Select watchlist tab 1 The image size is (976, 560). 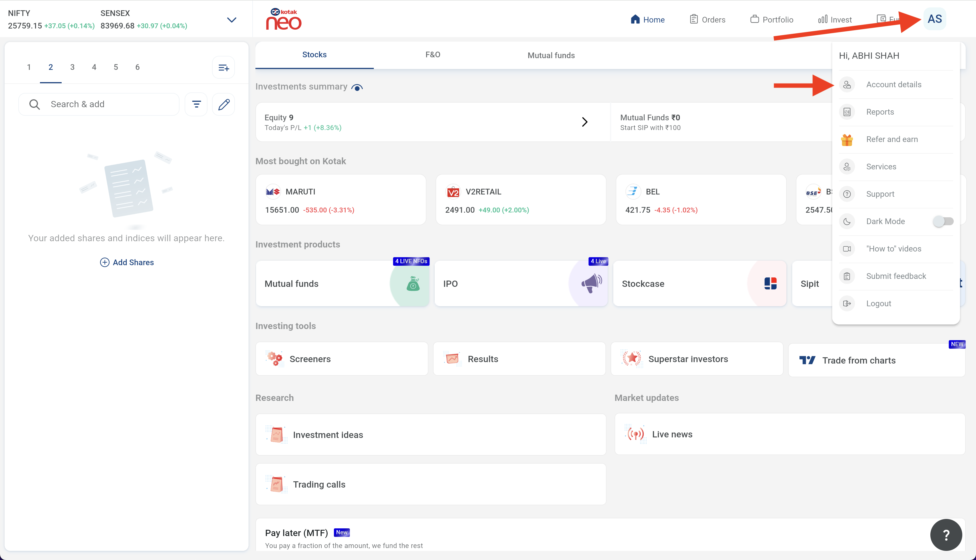click(29, 67)
